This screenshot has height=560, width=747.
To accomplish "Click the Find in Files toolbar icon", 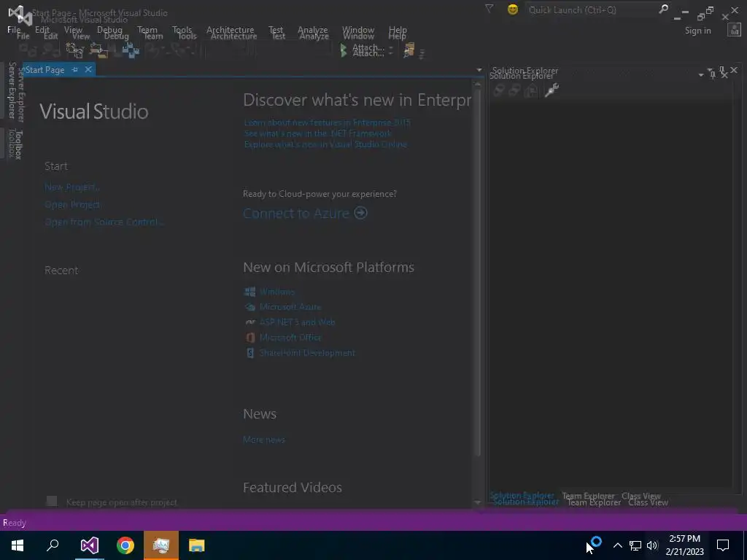I will (x=409, y=50).
